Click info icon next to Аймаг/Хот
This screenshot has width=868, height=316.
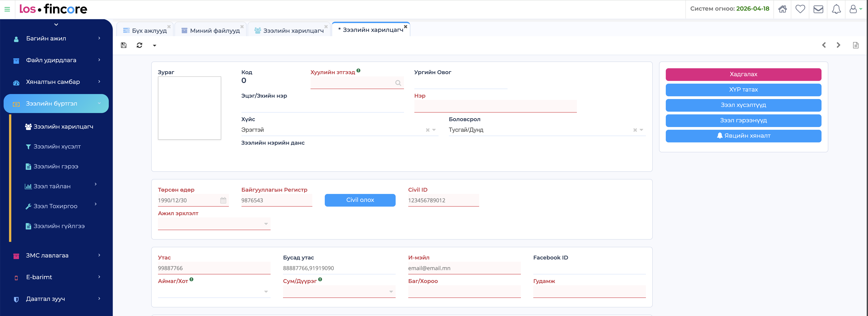click(191, 280)
